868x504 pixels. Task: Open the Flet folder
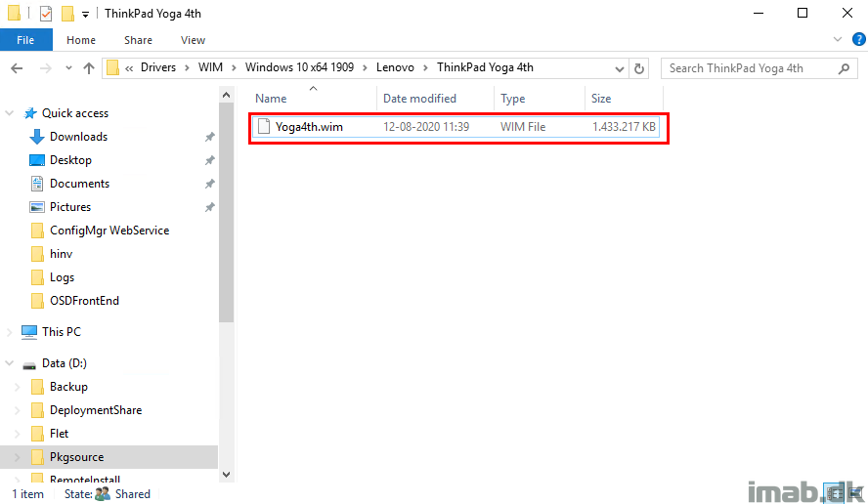(x=59, y=433)
